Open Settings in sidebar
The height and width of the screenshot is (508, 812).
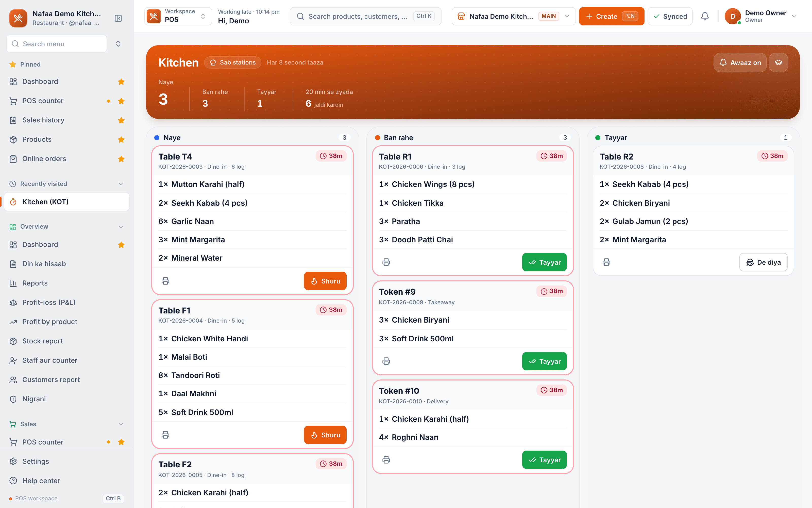tap(66, 461)
